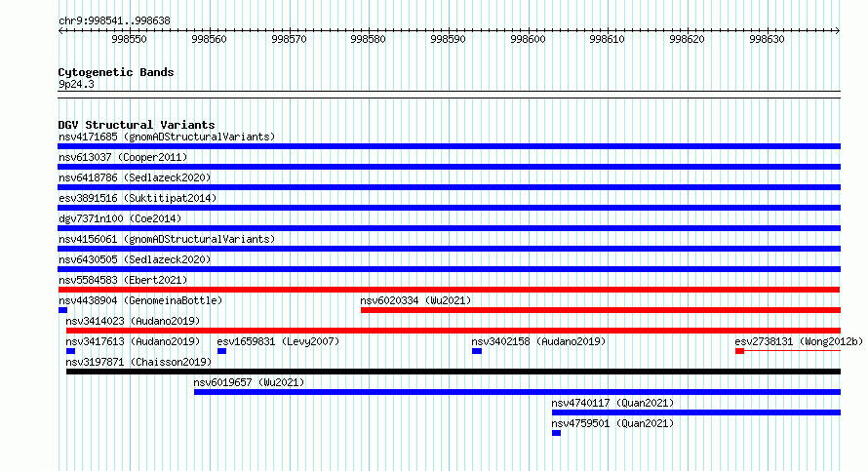Screen dimensions: 868x471
Task: Select esv2738131 (Wong2012b) label
Action: tap(799, 341)
